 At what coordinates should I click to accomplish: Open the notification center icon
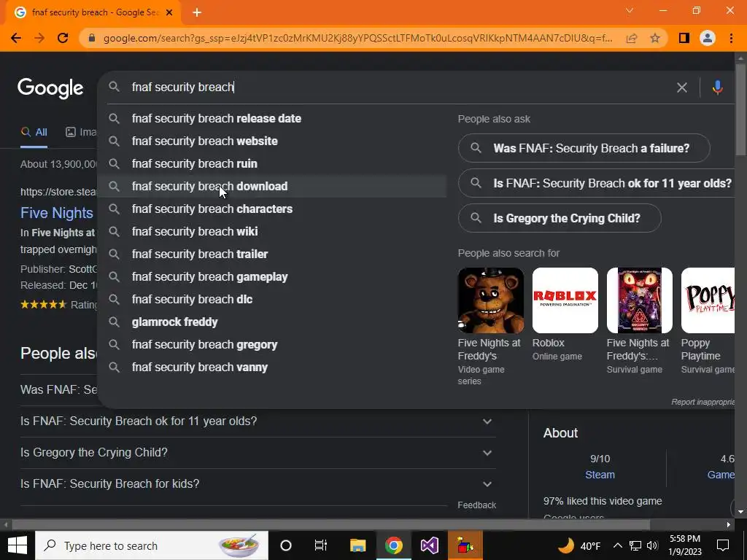point(723,545)
